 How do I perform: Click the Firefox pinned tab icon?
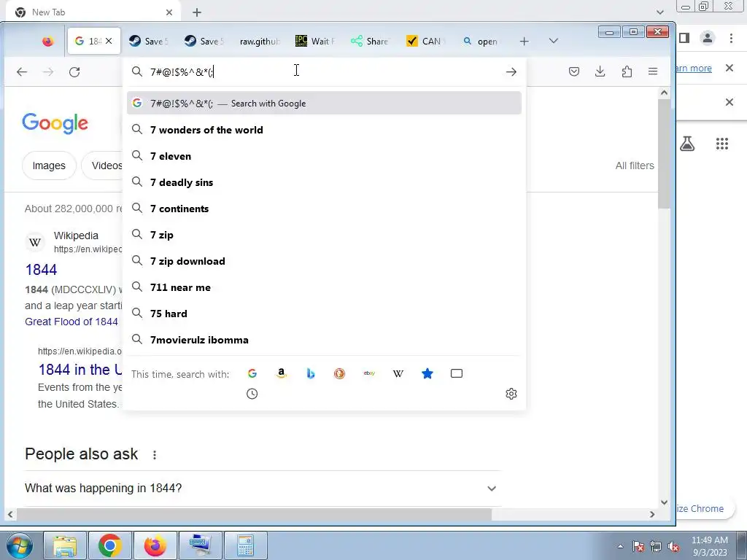tap(47, 42)
